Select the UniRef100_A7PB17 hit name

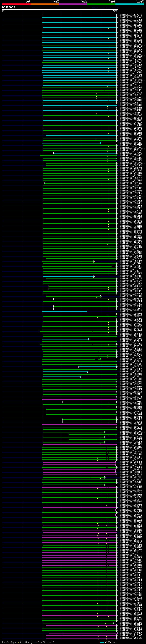tap(131, 53)
